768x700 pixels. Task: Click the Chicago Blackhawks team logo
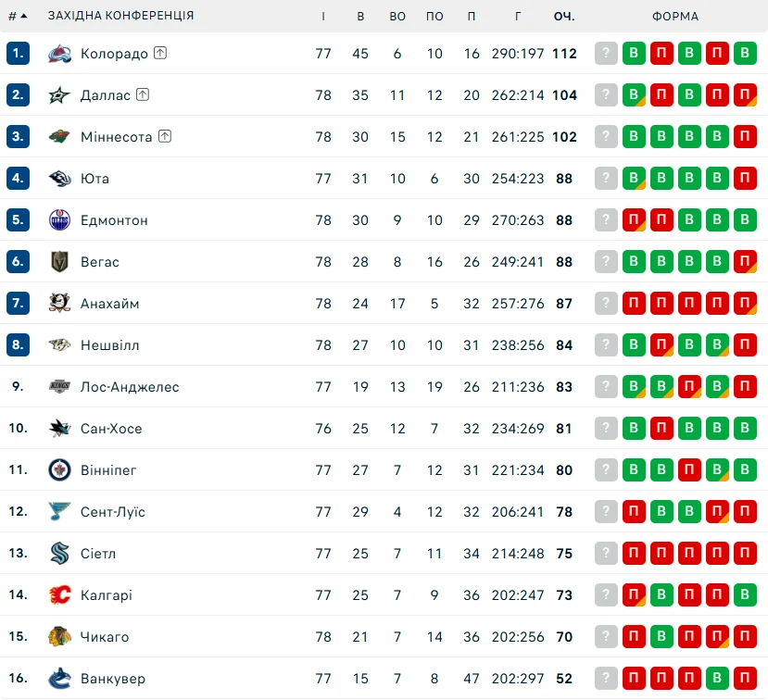point(59,637)
